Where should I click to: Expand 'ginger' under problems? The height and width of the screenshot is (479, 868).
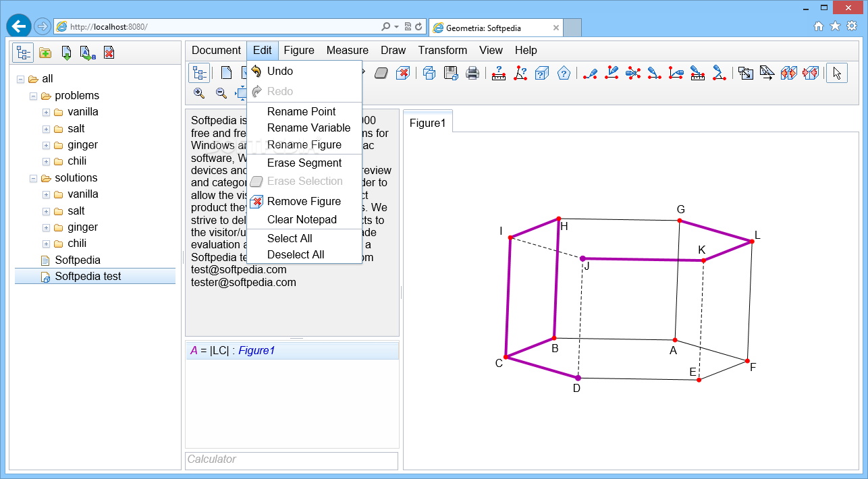tap(46, 145)
